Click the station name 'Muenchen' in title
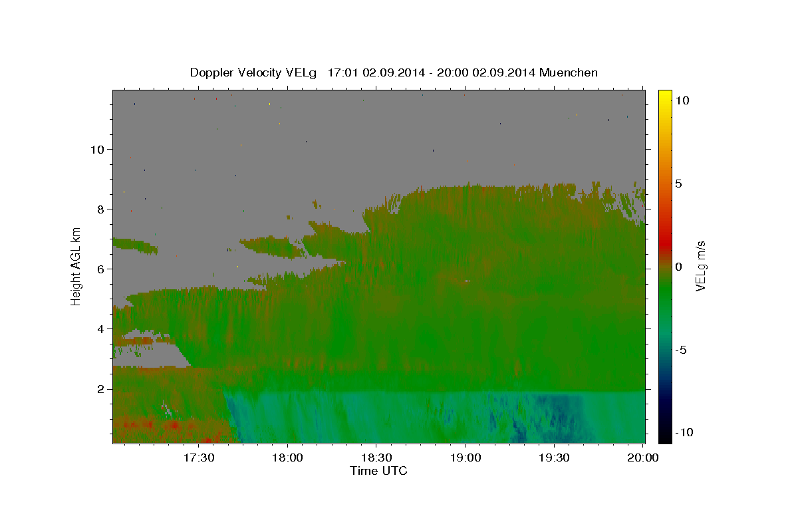 pos(569,72)
